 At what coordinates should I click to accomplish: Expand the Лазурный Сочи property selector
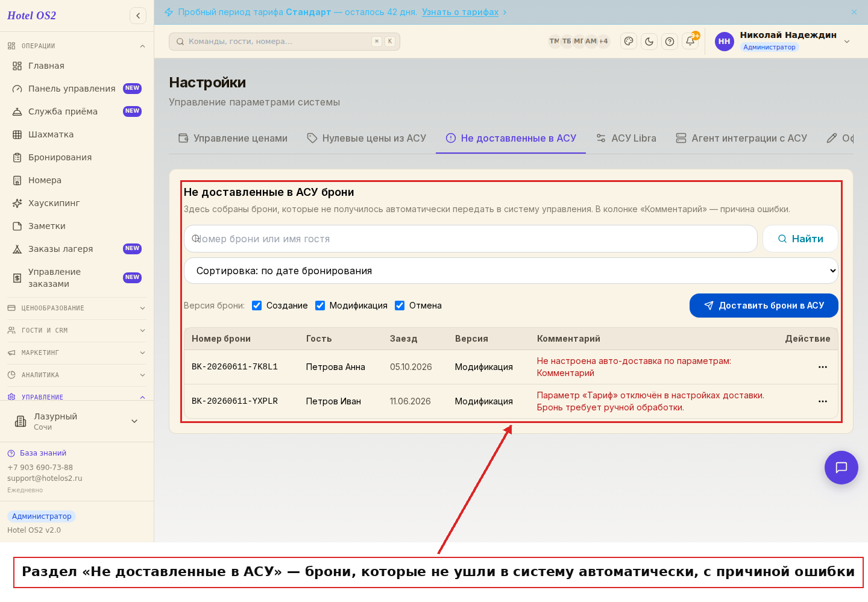pyautogui.click(x=77, y=421)
